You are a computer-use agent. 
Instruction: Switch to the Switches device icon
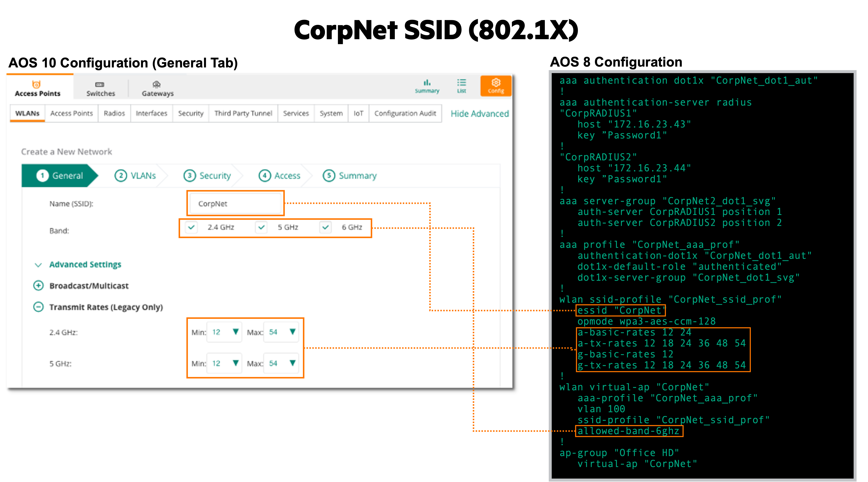click(100, 84)
